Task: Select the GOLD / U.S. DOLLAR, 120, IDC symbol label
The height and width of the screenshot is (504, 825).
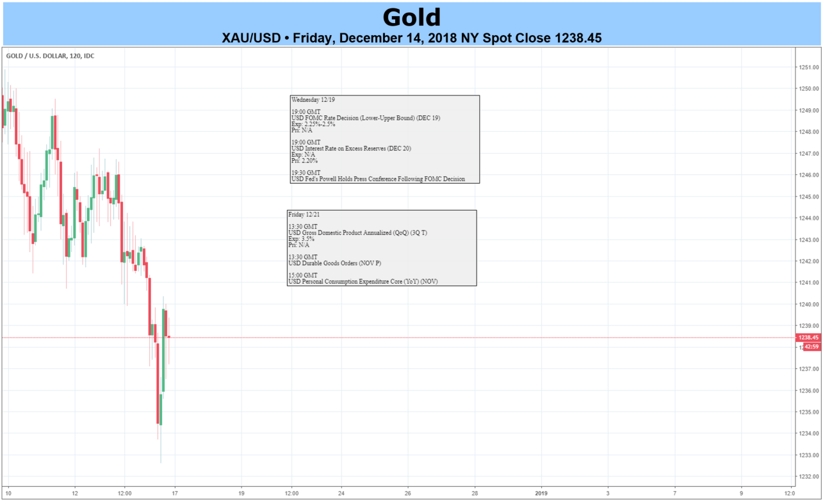Action: pos(51,56)
